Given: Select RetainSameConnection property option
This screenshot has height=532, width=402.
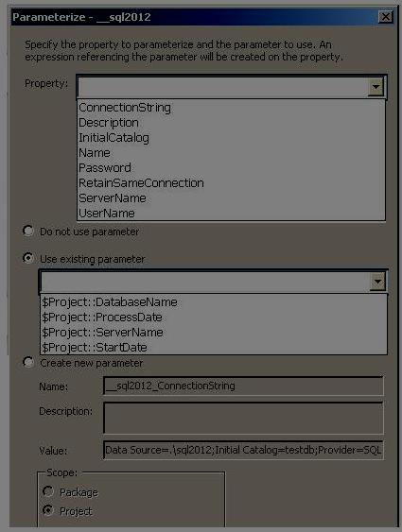Looking at the screenshot, I should [x=231, y=183].
